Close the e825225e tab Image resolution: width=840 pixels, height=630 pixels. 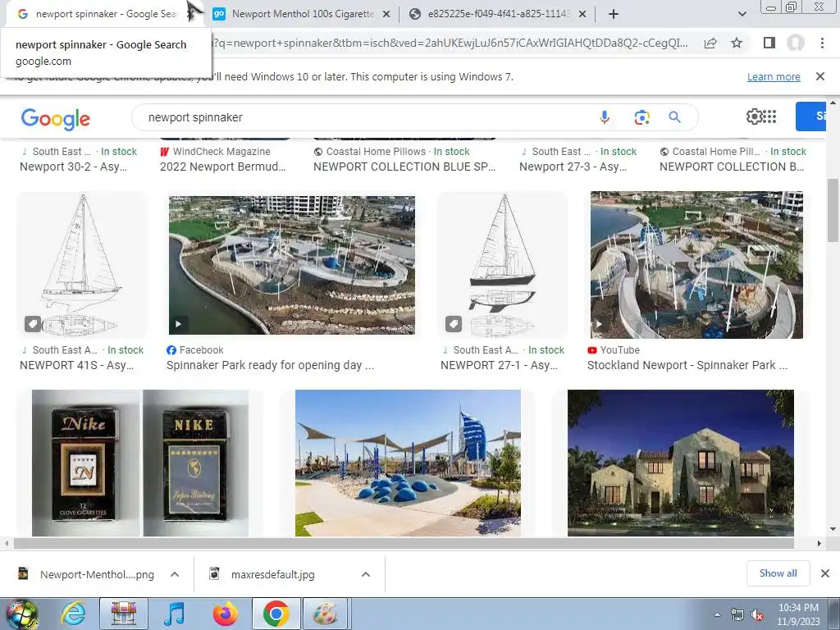point(582,15)
